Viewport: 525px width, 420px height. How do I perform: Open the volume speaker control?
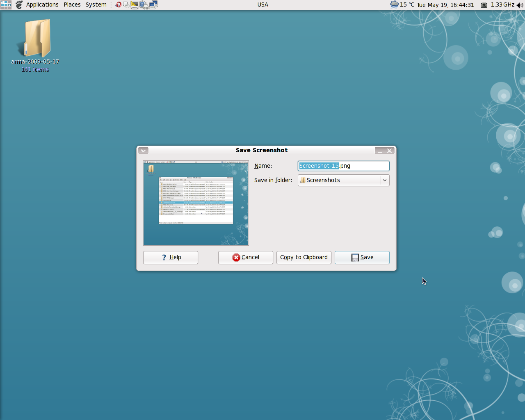tap(520, 5)
